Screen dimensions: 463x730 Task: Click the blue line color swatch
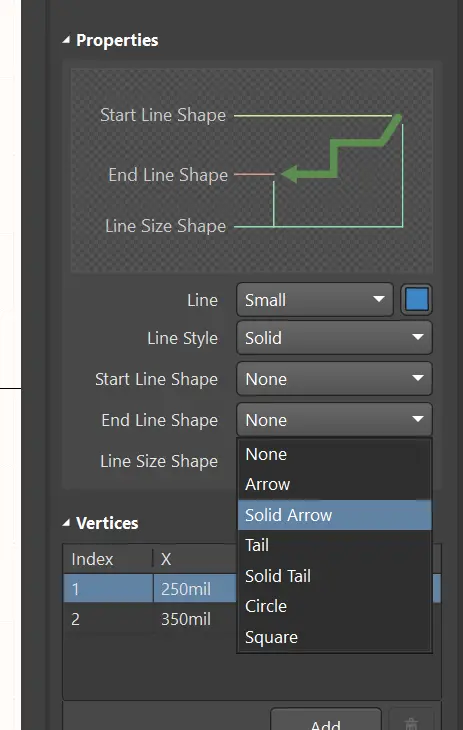416,300
